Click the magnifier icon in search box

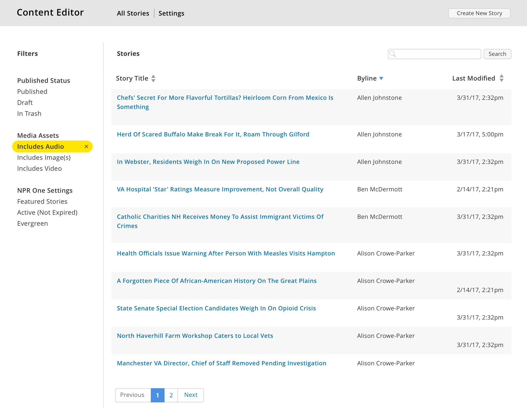pos(393,54)
